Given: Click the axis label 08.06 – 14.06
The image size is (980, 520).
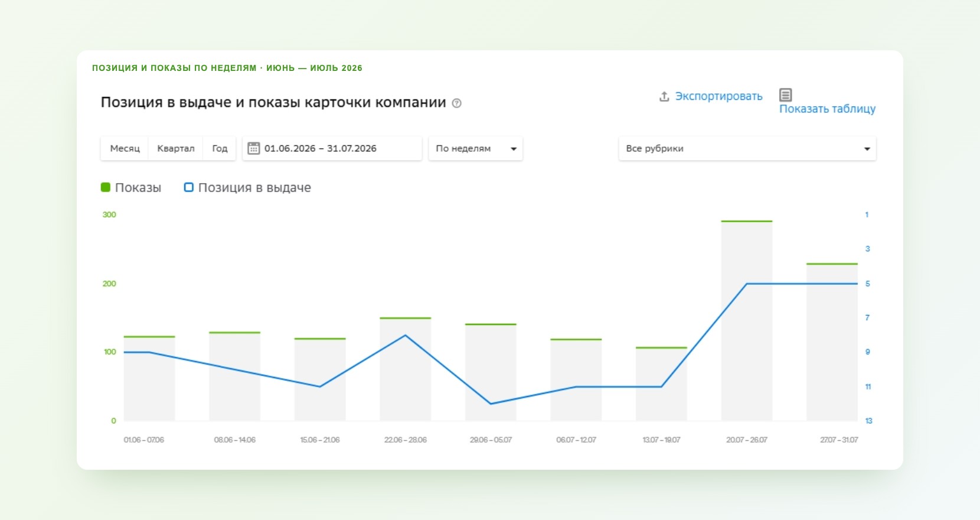Looking at the screenshot, I should point(235,440).
